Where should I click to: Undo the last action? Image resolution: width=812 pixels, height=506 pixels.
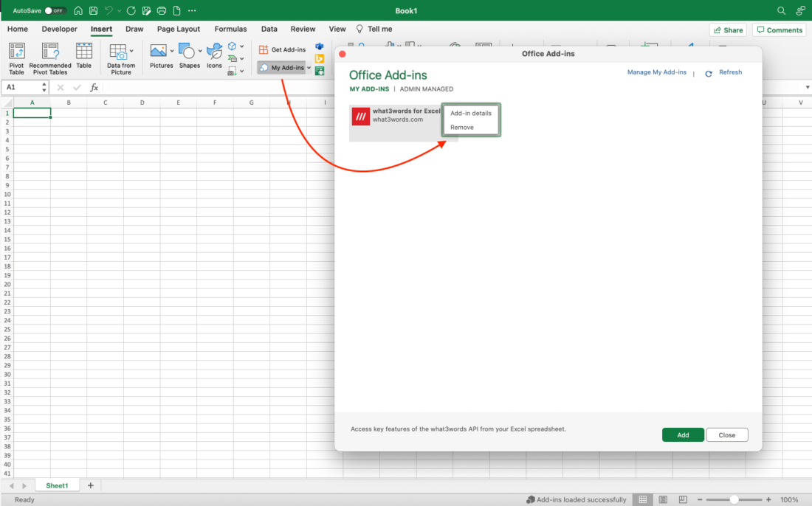[109, 10]
